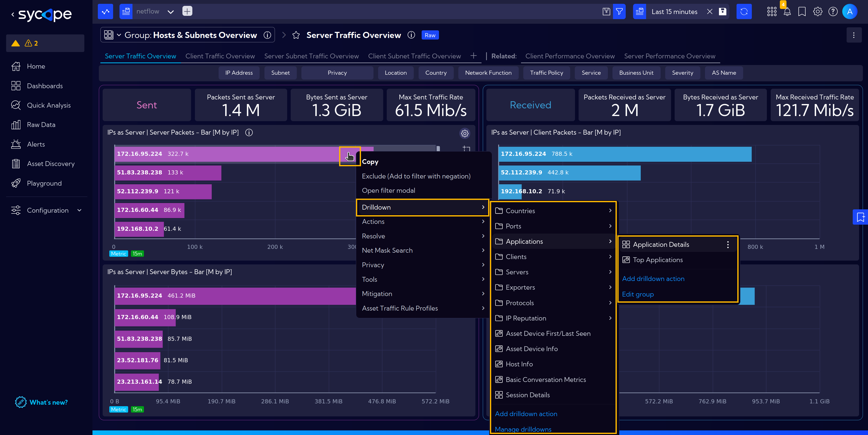Click the chart zoom selection icon
The height and width of the screenshot is (435, 868).
[466, 148]
